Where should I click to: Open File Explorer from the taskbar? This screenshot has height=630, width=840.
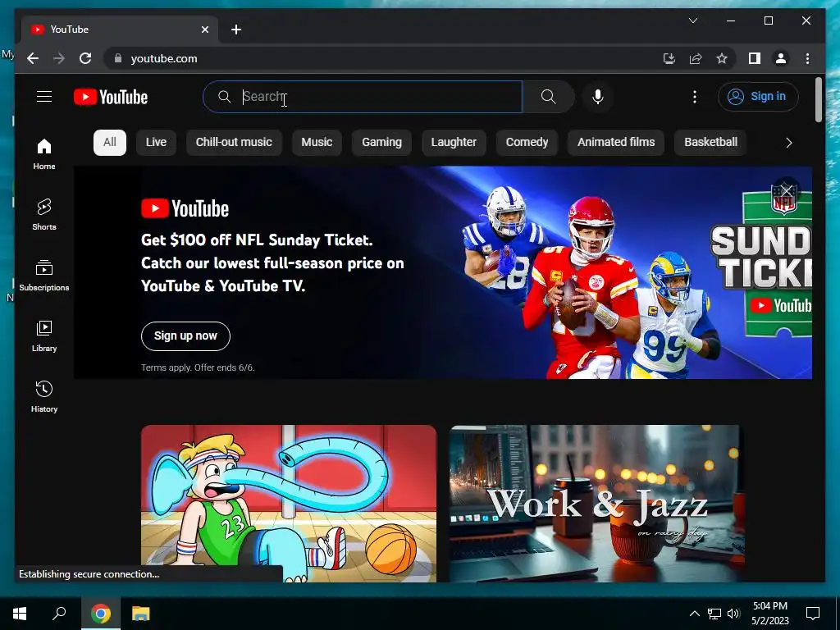tap(141, 614)
